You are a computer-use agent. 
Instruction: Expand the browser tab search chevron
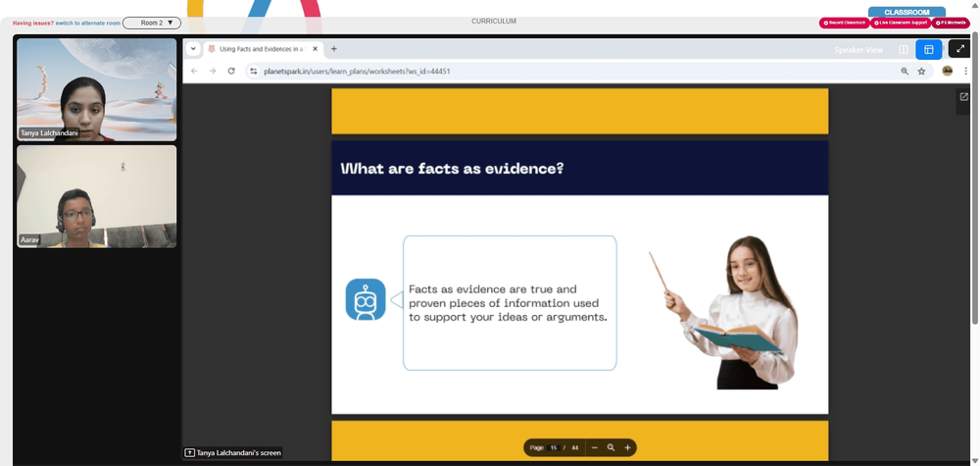[193, 49]
